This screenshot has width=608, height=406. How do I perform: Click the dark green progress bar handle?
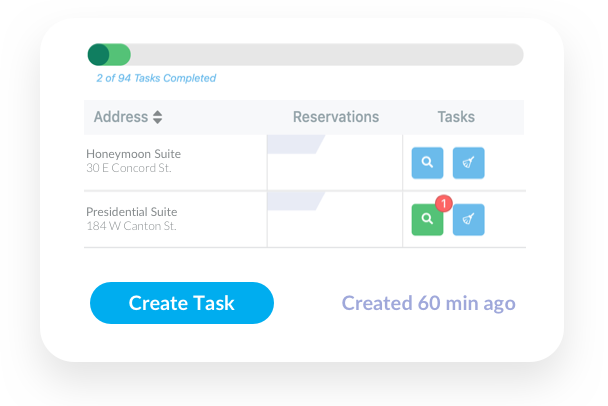click(98, 55)
